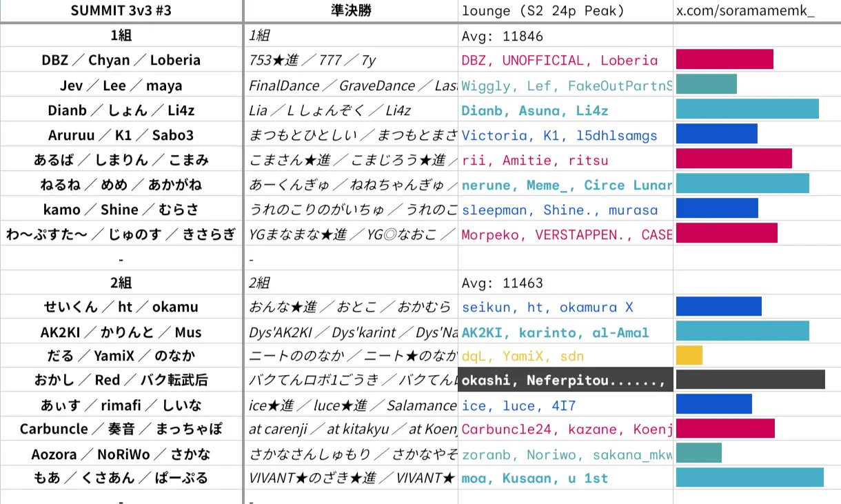The height and width of the screenshot is (504, 841).
Task: Click the '1組' group label in first column
Action: click(121, 36)
